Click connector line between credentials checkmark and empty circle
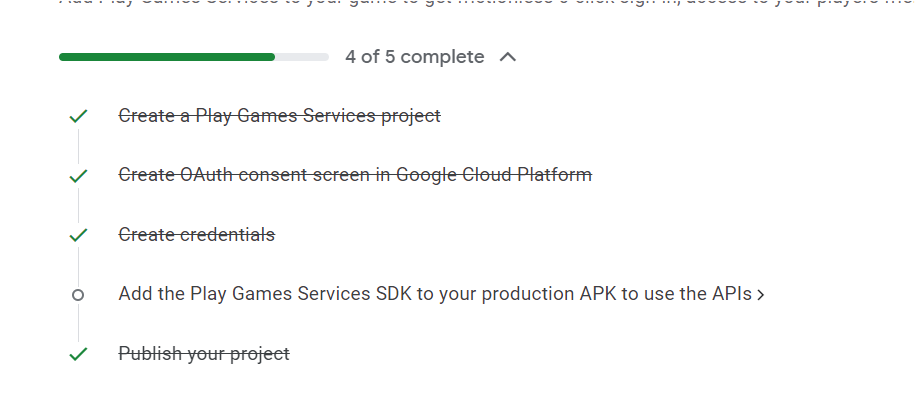Viewport: 915px width, 414px height. point(78,266)
